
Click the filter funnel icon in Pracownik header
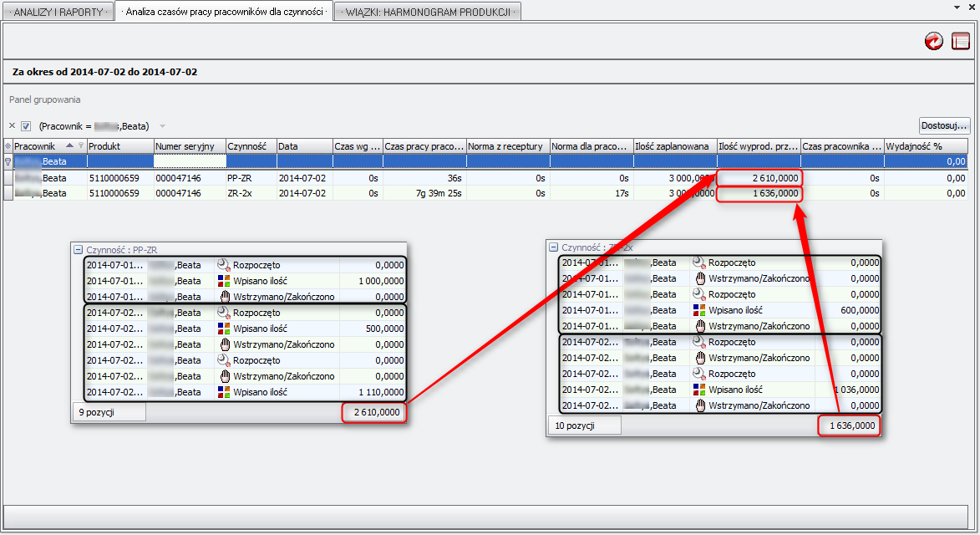(x=81, y=145)
